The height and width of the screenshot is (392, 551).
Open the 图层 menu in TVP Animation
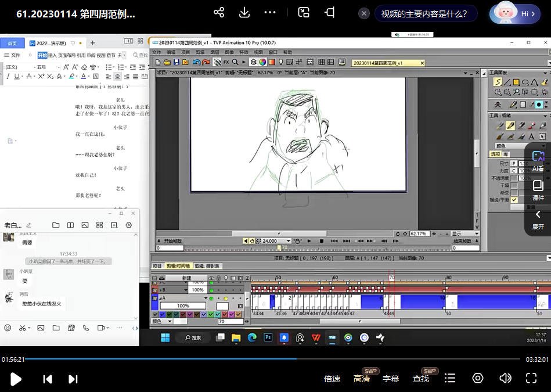[215, 52]
